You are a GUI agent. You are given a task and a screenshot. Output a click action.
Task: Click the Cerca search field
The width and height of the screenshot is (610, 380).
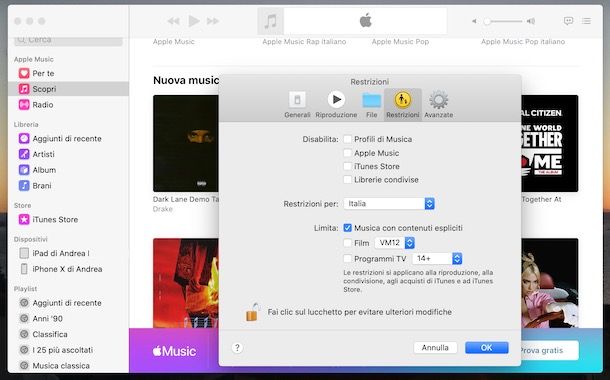point(68,40)
